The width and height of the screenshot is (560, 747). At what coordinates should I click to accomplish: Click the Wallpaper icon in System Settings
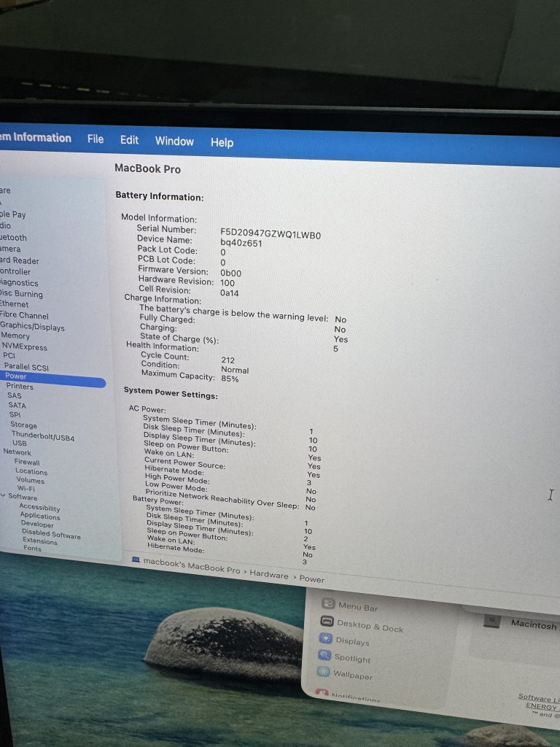[x=323, y=672]
